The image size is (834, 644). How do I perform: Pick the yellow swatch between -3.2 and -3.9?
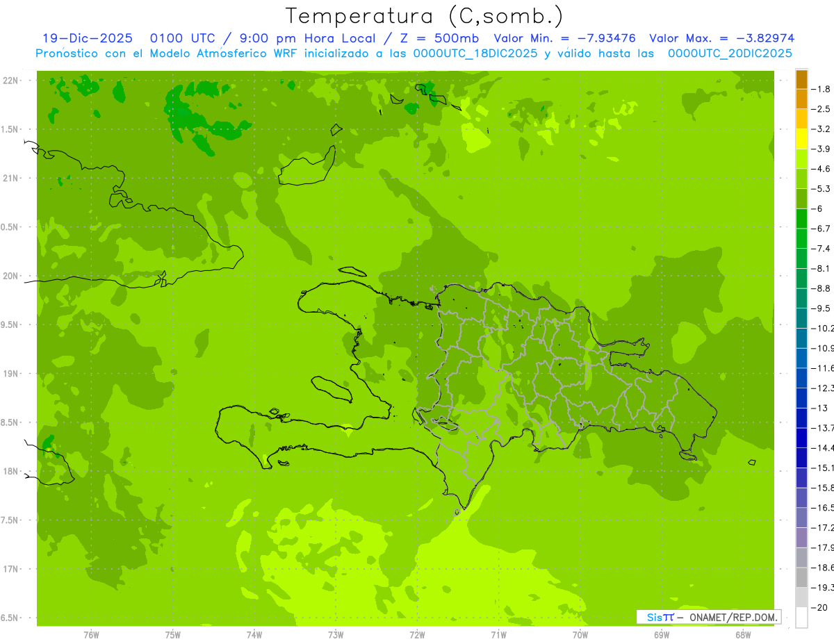tap(801, 139)
